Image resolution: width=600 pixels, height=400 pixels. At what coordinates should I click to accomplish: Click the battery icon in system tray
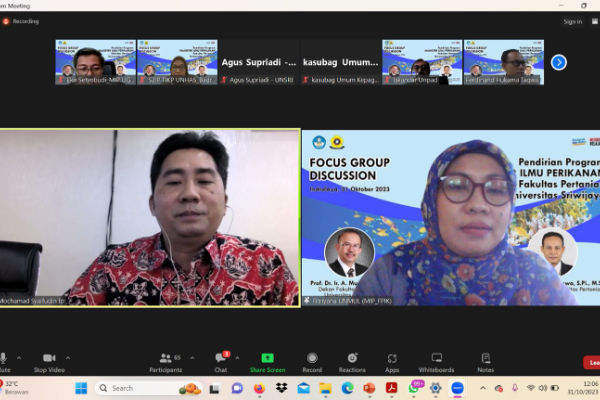[x=555, y=388]
